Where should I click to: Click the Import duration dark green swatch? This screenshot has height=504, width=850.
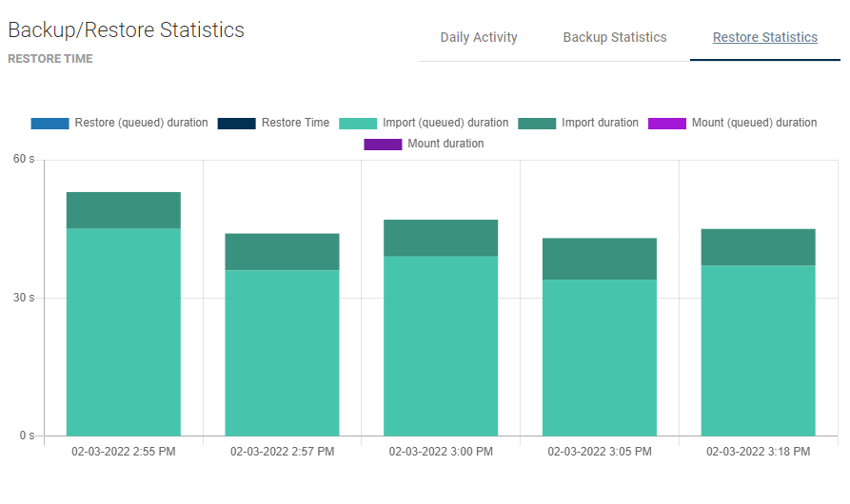(537, 123)
